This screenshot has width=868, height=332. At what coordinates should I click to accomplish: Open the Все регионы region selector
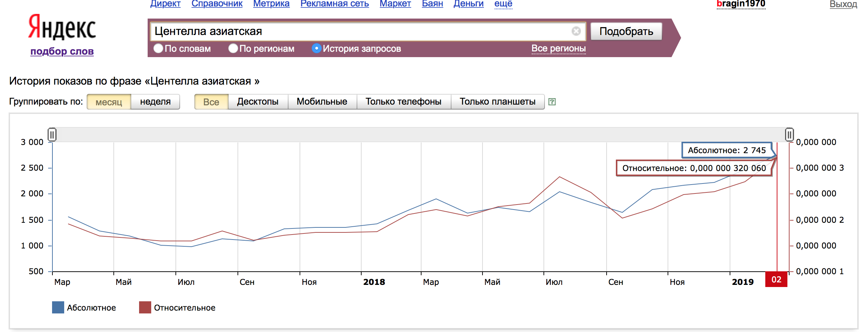tap(558, 49)
